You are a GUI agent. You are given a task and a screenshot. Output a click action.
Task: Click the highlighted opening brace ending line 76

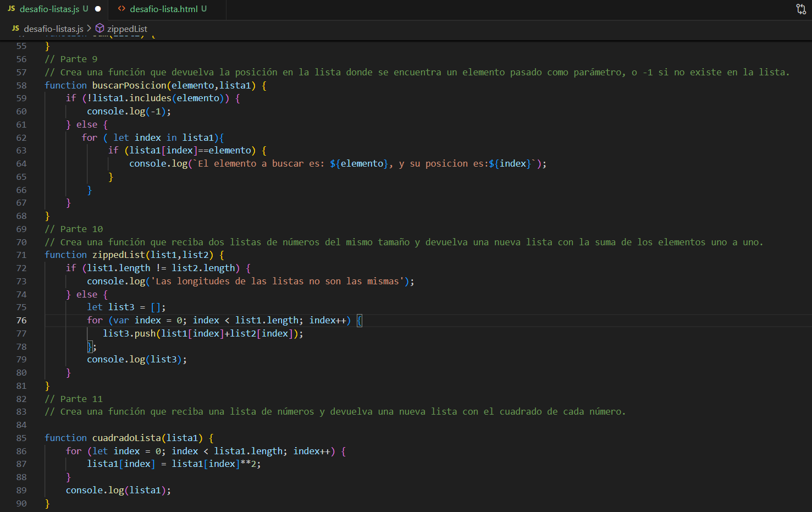360,320
